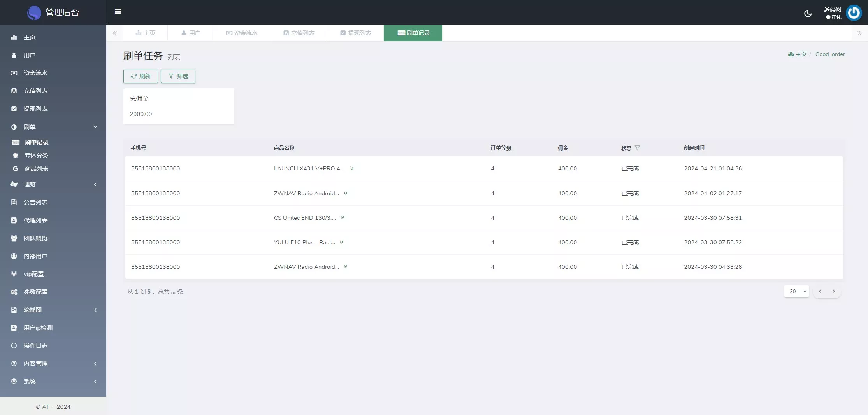Go to next page arrow
This screenshot has width=868, height=415.
833,291
